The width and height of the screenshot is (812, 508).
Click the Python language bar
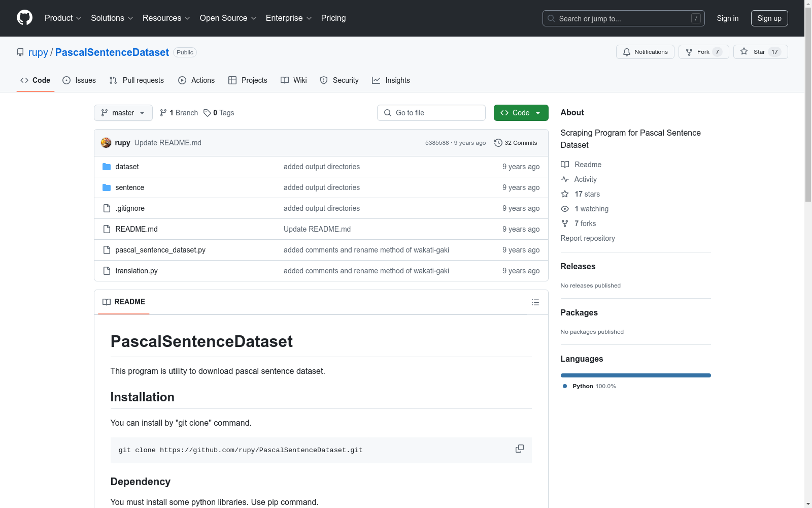(635, 375)
